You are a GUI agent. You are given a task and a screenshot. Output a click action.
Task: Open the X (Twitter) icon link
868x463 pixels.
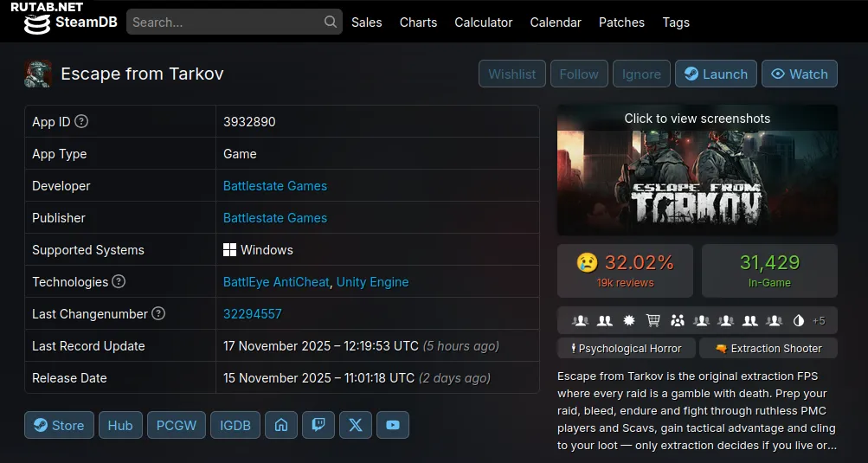(356, 425)
